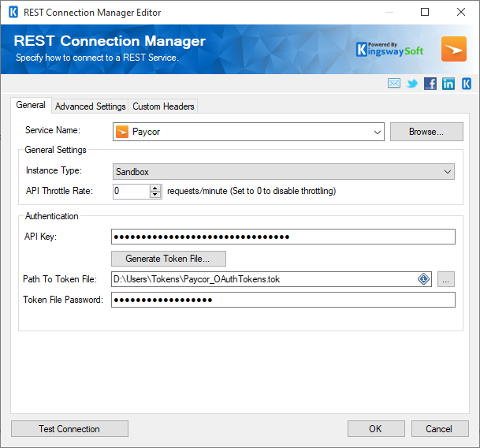Click the blue expression icon in token path field
Image resolution: width=480 pixels, height=448 pixels.
(x=424, y=279)
